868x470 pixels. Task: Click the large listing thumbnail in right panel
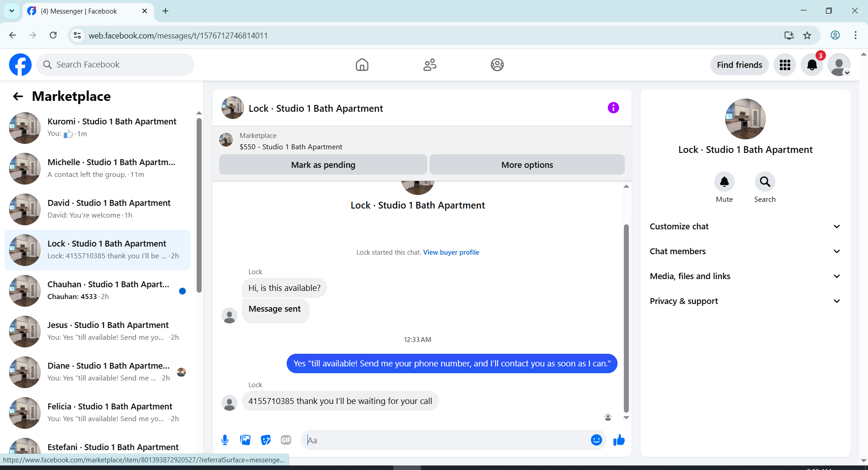[x=745, y=119]
